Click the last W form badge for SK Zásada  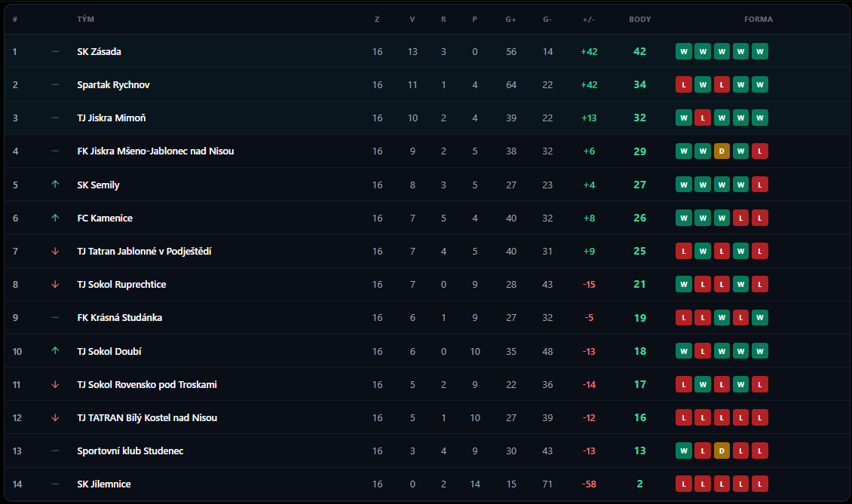pyautogui.click(x=760, y=52)
